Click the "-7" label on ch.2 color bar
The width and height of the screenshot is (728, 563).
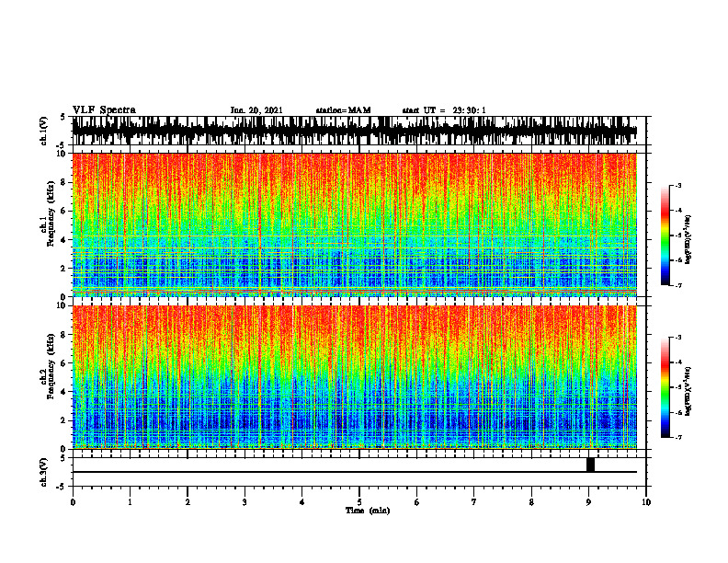[x=678, y=437]
